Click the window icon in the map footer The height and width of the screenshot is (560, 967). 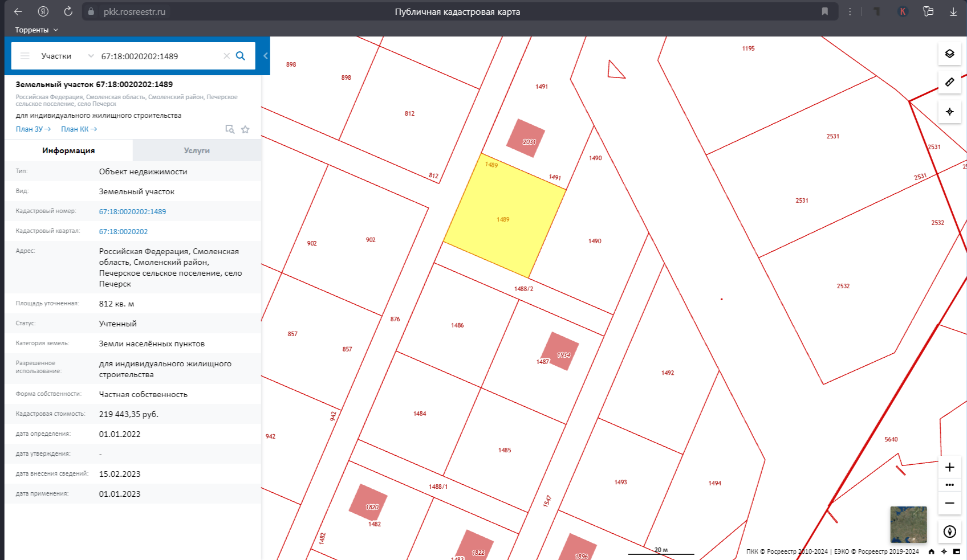tap(957, 551)
